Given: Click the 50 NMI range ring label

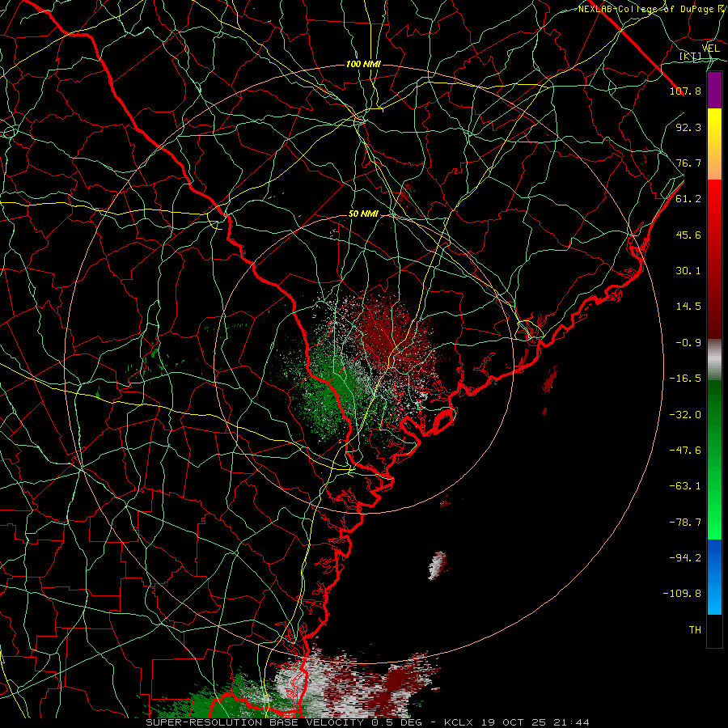Looking at the screenshot, I should coord(363,214).
